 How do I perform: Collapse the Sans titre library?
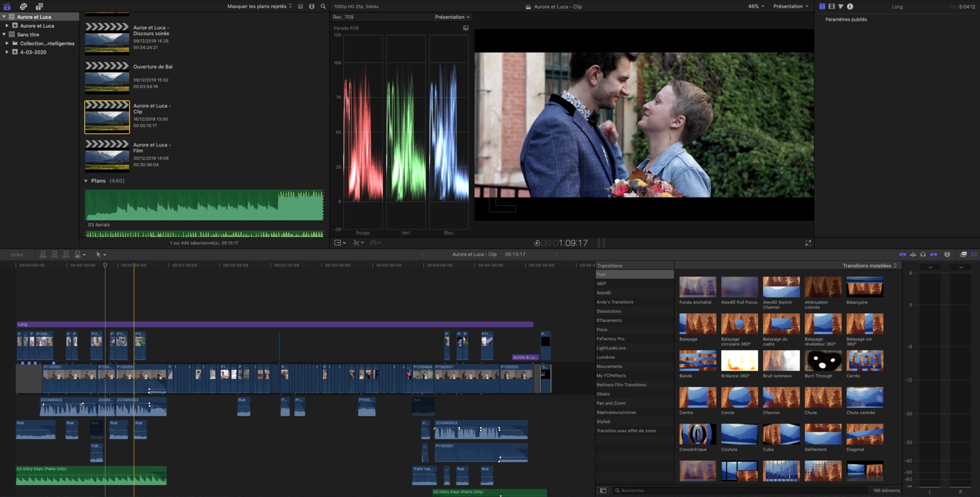4,34
